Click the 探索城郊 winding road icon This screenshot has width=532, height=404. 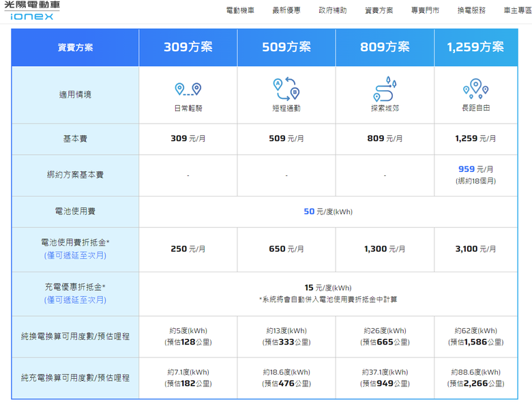click(x=385, y=89)
